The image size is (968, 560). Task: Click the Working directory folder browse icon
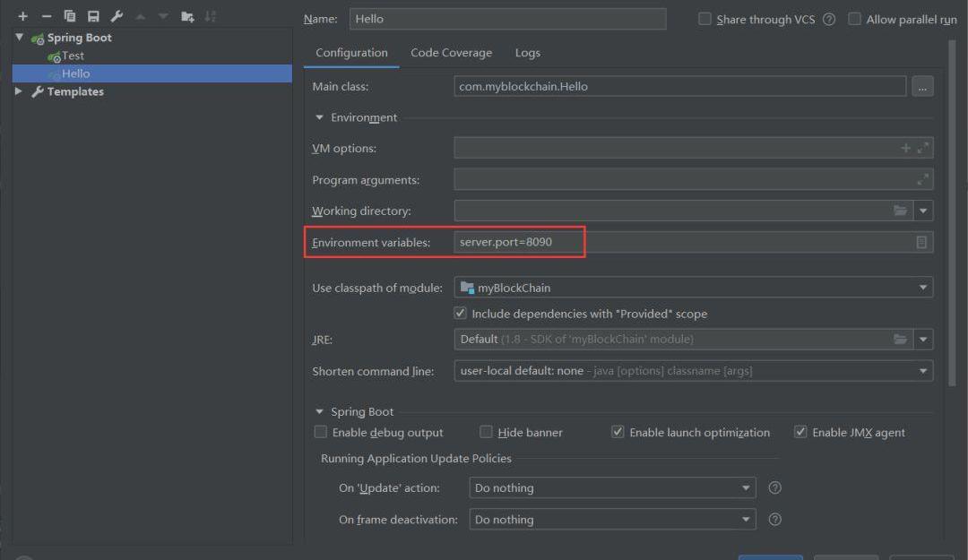900,211
